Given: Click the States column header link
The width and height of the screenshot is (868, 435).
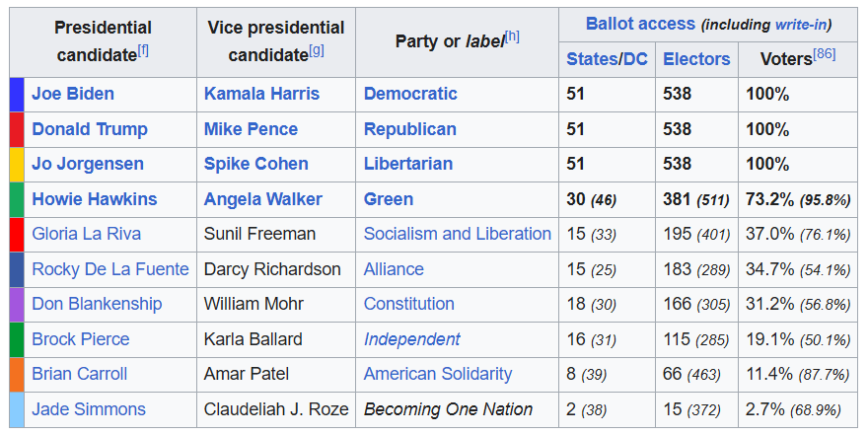Looking at the screenshot, I should [591, 59].
